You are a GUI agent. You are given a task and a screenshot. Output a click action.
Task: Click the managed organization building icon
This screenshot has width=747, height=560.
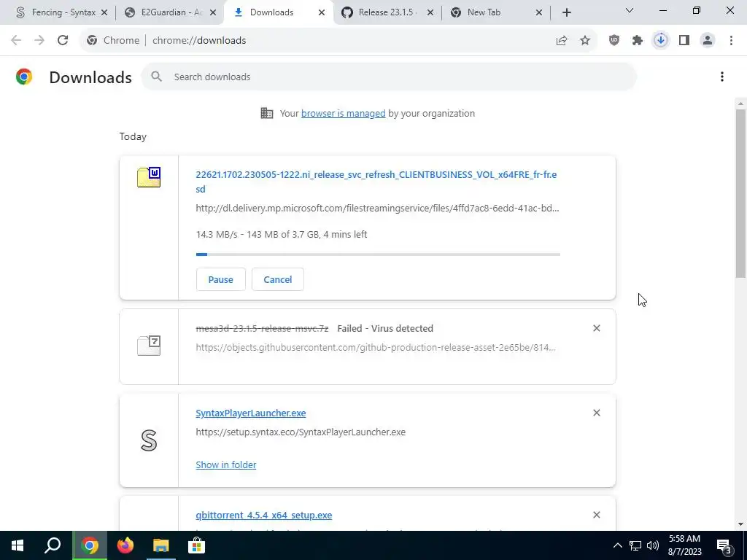coord(267,113)
